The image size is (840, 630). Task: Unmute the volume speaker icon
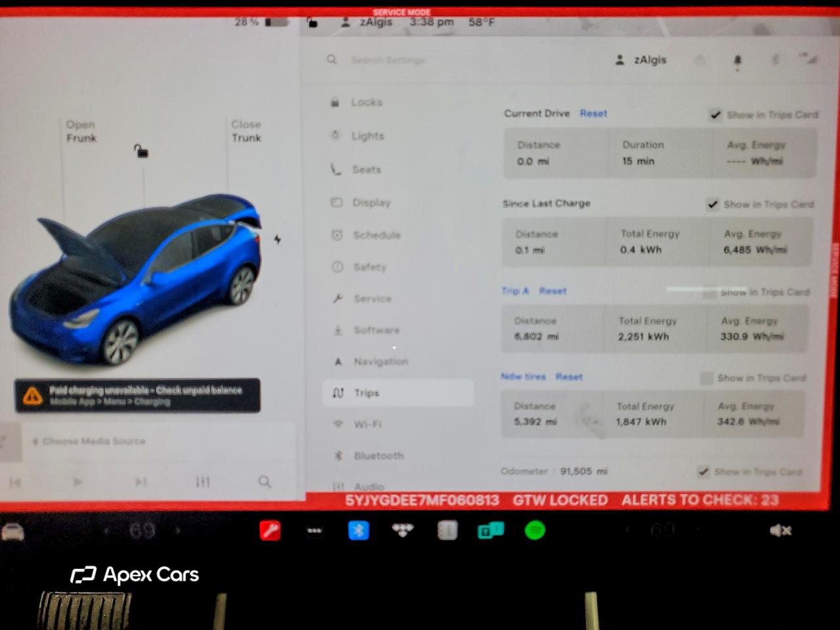click(780, 530)
